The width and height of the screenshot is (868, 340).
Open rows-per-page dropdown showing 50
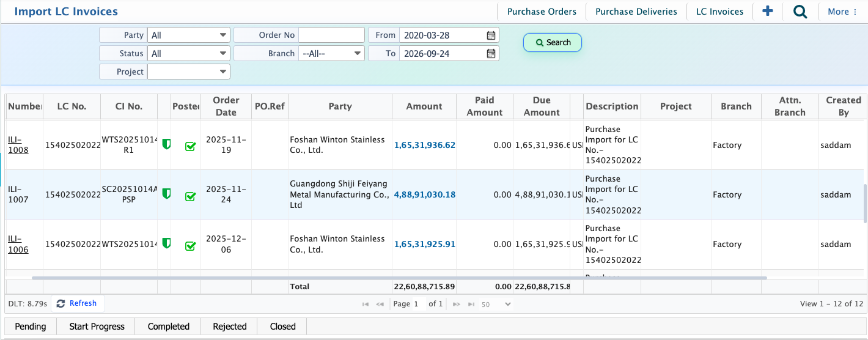point(496,304)
